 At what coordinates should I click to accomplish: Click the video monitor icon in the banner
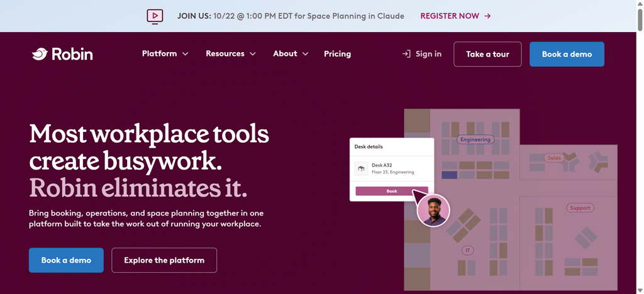click(155, 16)
